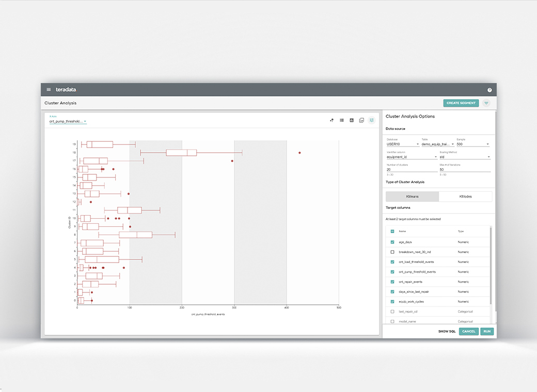The height and width of the screenshot is (392, 537).
Task: Open the navigation hamburger menu
Action: (48, 89)
